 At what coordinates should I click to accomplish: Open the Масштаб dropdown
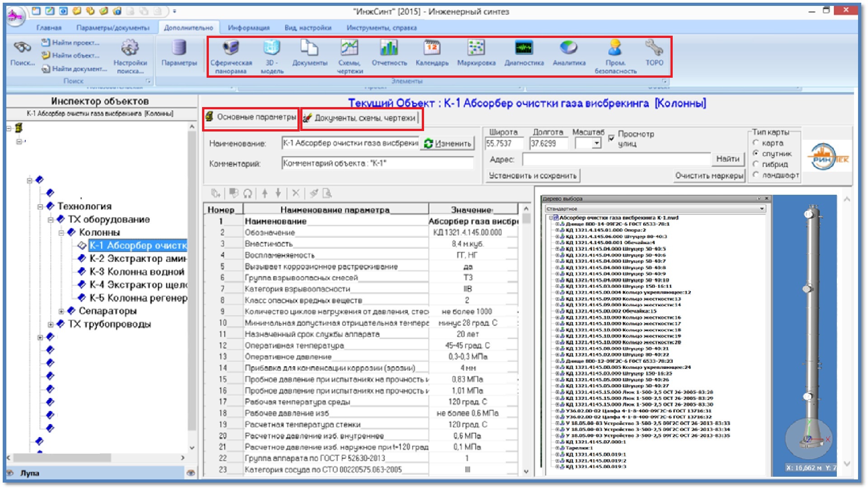[x=597, y=144]
